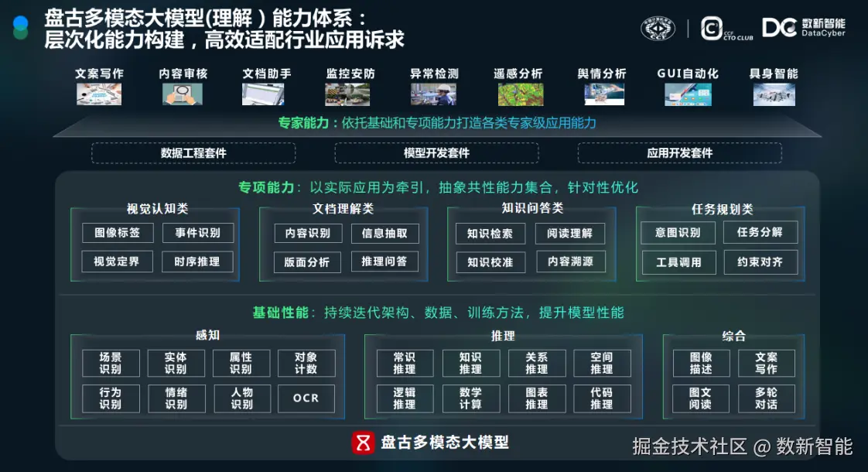Click the 内容审核 thumbnail image

pos(183,94)
